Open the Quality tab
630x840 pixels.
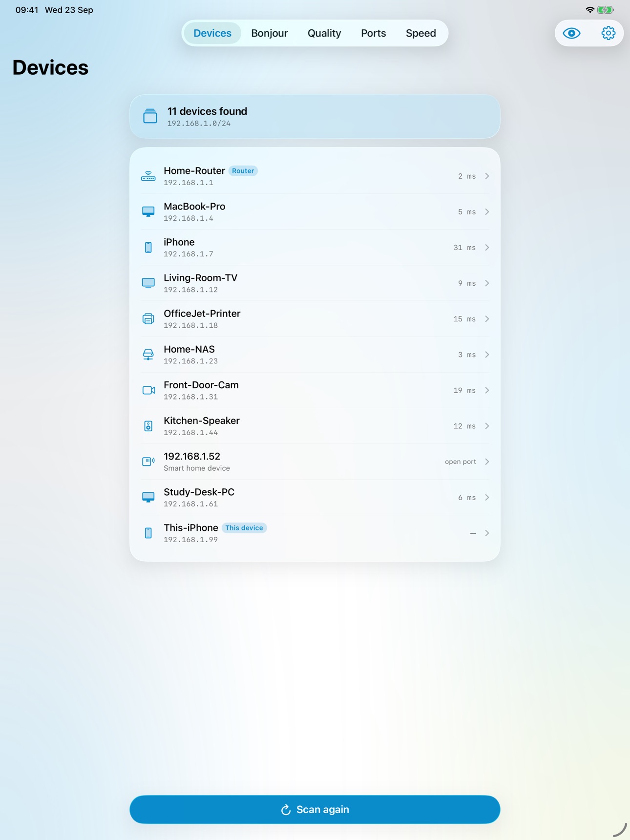click(x=324, y=33)
